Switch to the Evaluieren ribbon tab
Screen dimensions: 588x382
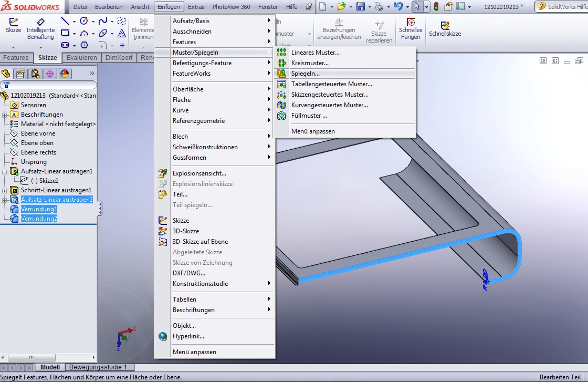click(81, 58)
